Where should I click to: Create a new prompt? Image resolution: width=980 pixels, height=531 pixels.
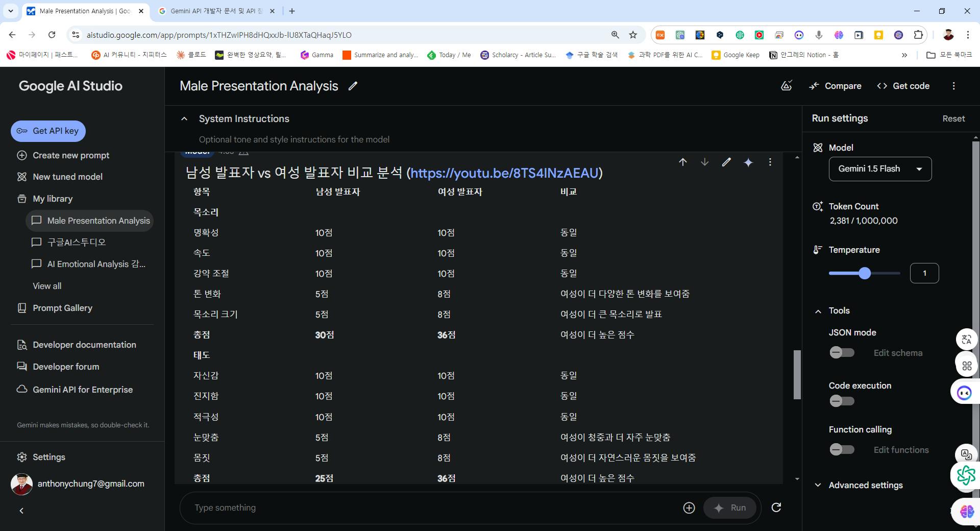(x=64, y=155)
